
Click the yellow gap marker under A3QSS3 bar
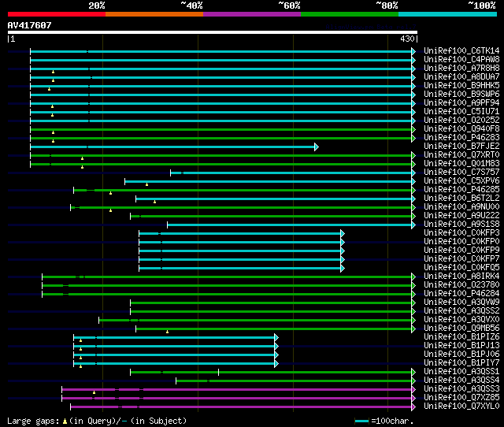(x=94, y=392)
